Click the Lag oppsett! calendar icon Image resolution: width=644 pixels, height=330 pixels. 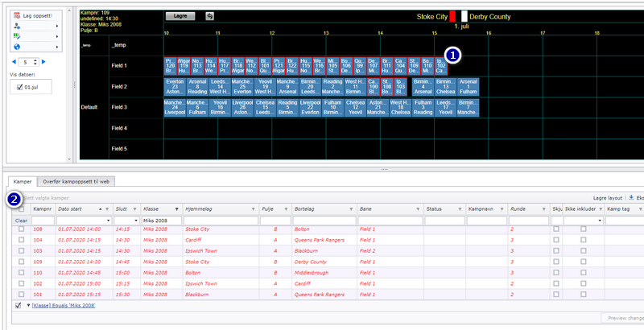click(17, 15)
